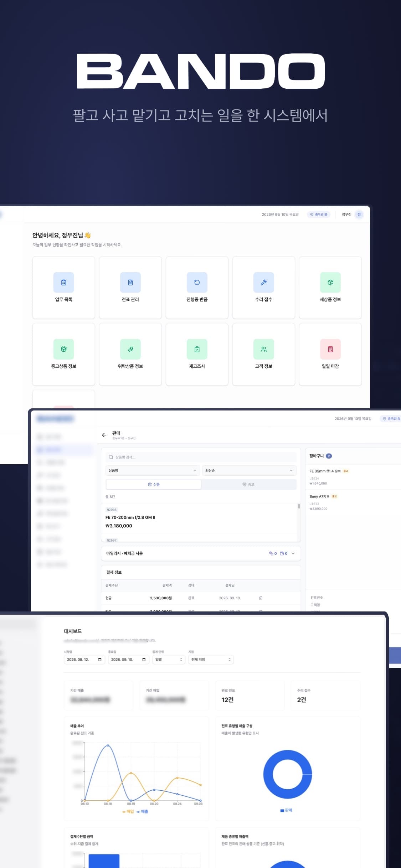Click the mileage coin icon showing 0
This screenshot has height=868, width=401.
pos(271,553)
